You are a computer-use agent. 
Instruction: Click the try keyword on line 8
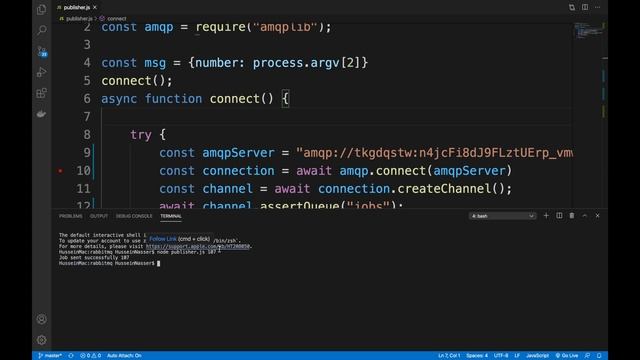[x=141, y=135]
